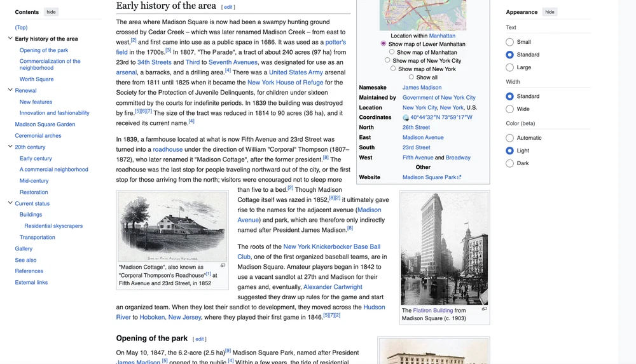The width and height of the screenshot is (636, 364).
Task: Hide the Appearance panel
Action: 550,12
